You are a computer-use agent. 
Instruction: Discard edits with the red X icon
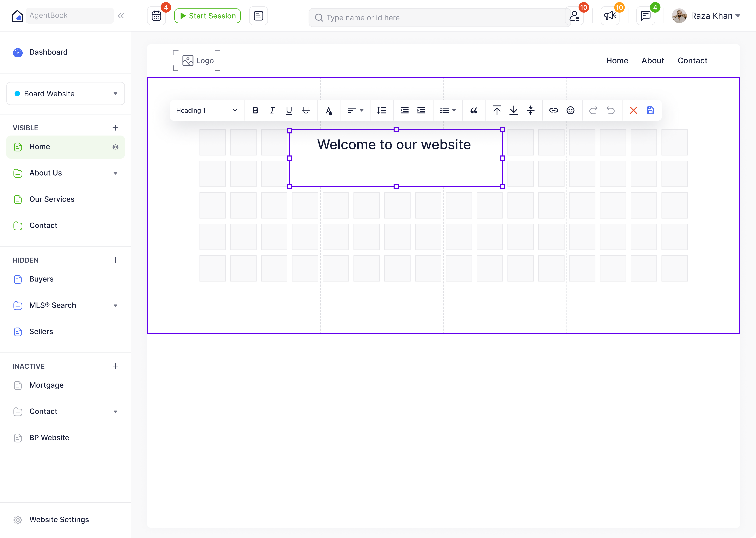[x=633, y=110]
